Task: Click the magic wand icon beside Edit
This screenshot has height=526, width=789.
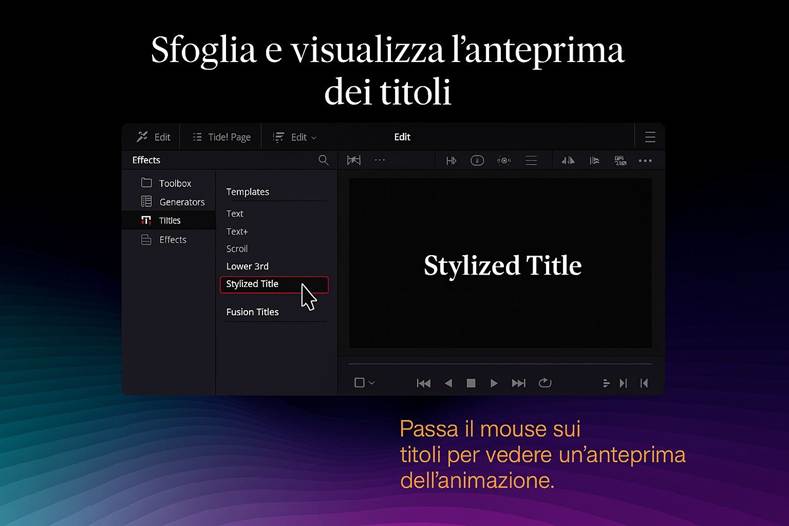Action: tap(142, 136)
